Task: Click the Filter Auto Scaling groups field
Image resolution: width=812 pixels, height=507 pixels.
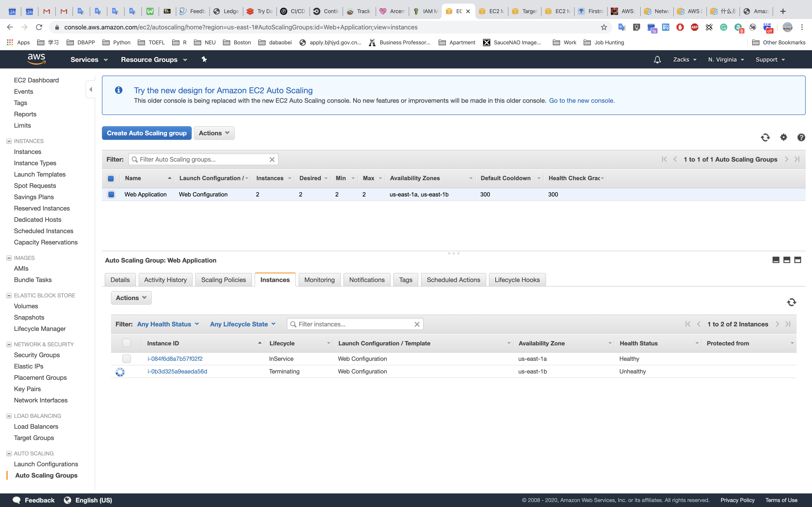Action: [x=201, y=160]
